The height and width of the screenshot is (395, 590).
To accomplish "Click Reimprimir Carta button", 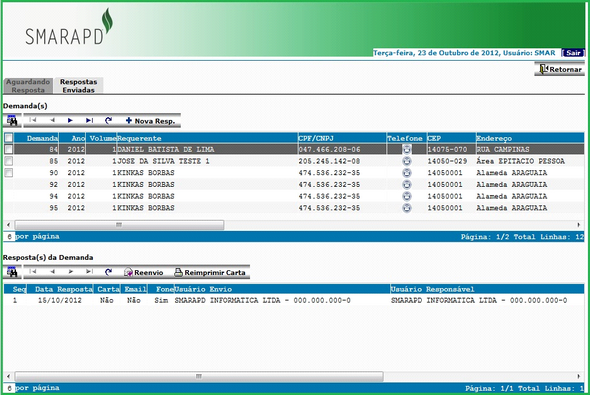I will [x=210, y=272].
